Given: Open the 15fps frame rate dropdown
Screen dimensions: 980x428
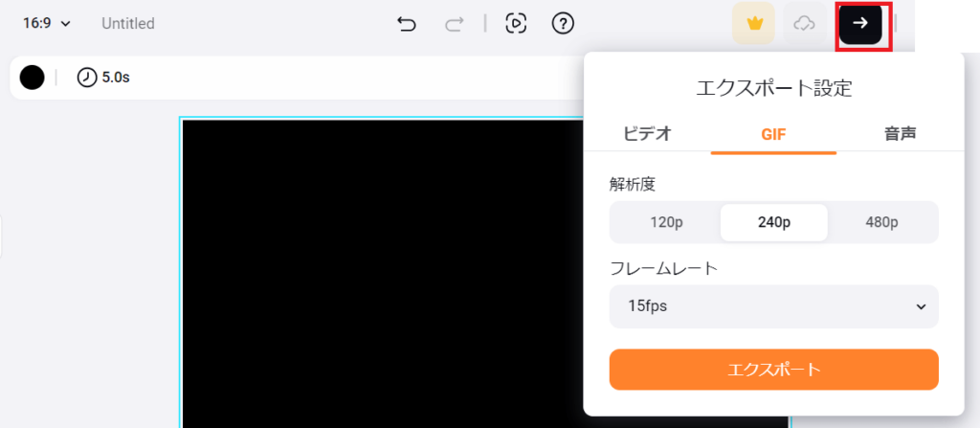Looking at the screenshot, I should coord(773,306).
